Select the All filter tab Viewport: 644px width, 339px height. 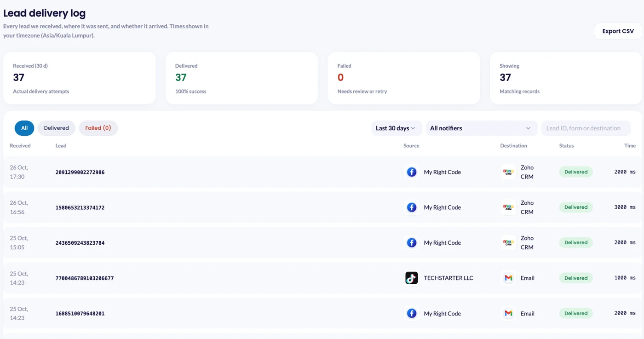[24, 128]
